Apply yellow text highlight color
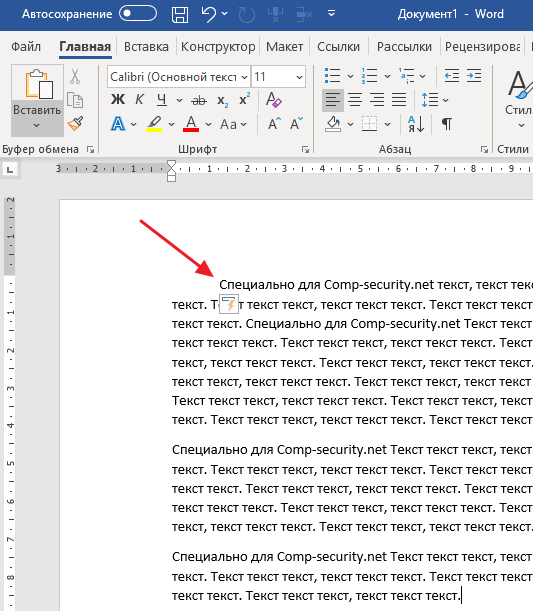 tap(154, 124)
